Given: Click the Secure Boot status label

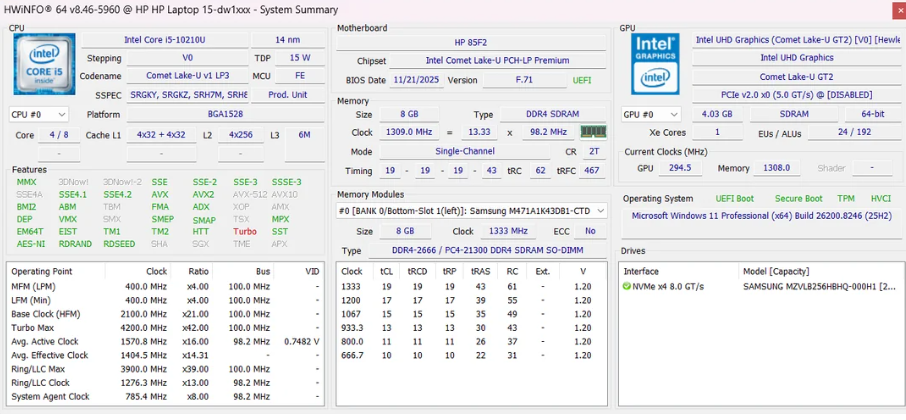Looking at the screenshot, I should [798, 199].
